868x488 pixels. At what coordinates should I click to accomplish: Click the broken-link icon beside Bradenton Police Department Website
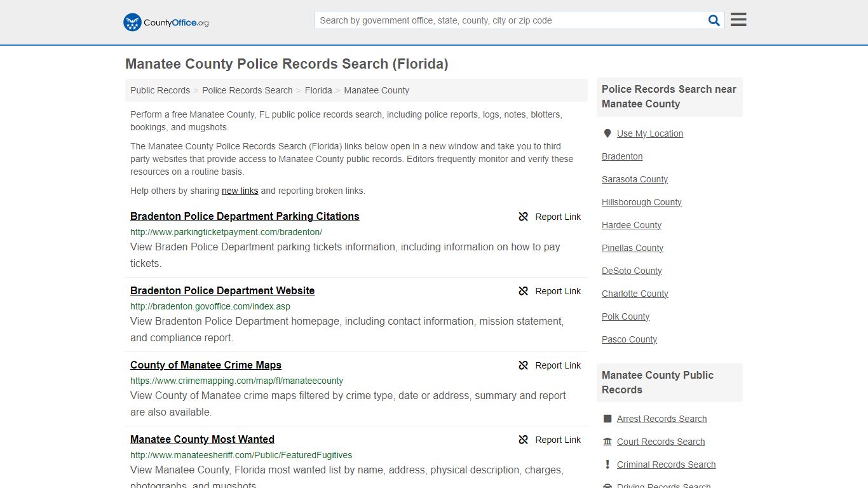pyautogui.click(x=524, y=291)
